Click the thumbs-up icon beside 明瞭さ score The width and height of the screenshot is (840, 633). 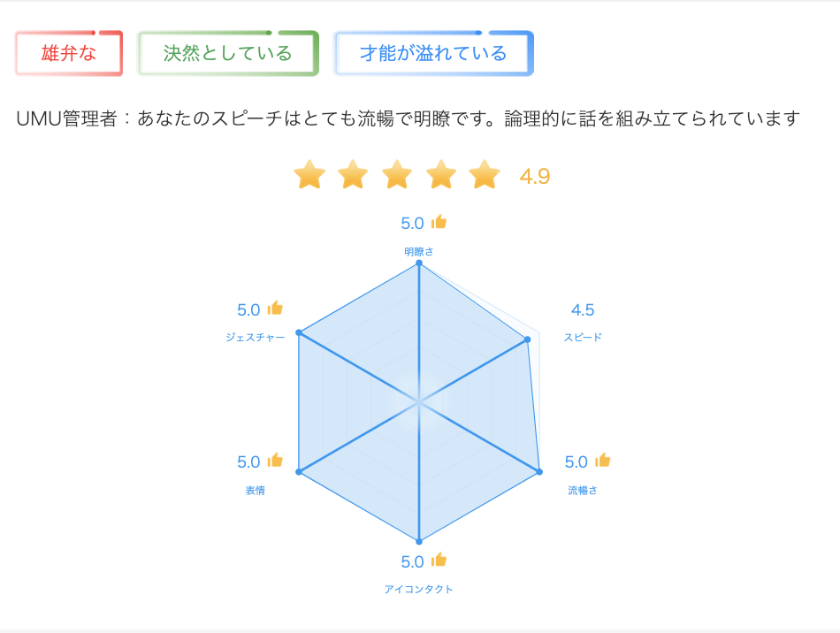pos(439,222)
